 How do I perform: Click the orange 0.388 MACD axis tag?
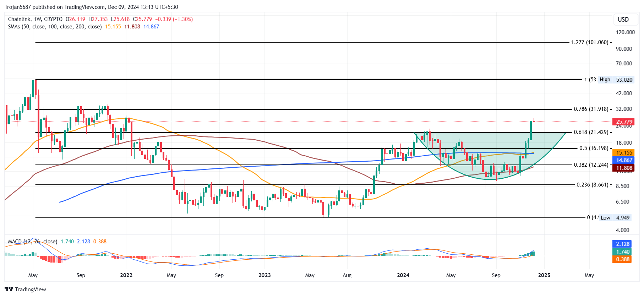(x=622, y=259)
